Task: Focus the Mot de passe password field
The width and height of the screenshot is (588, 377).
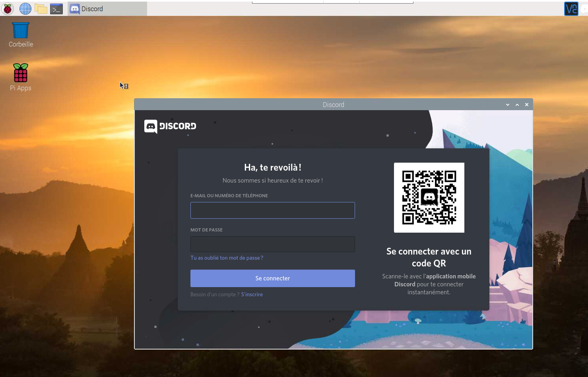Action: [x=273, y=244]
